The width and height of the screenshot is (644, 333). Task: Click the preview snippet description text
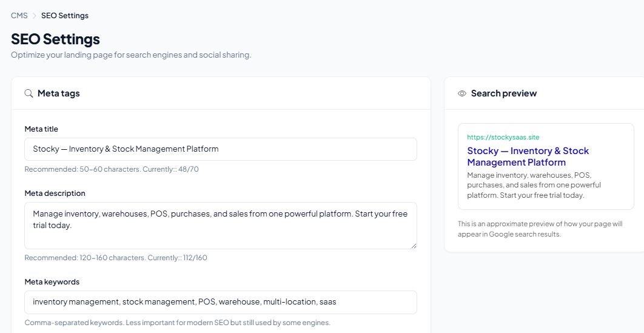tap(534, 185)
